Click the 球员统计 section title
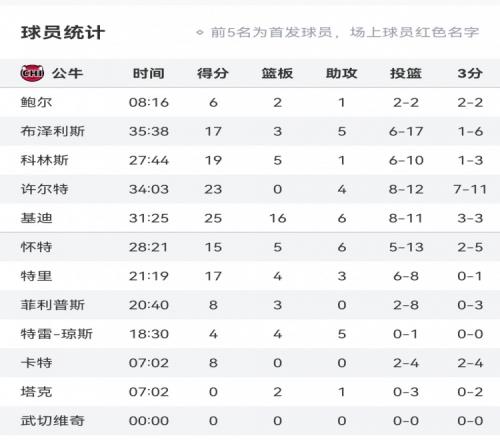The image size is (500, 440). pos(63,33)
